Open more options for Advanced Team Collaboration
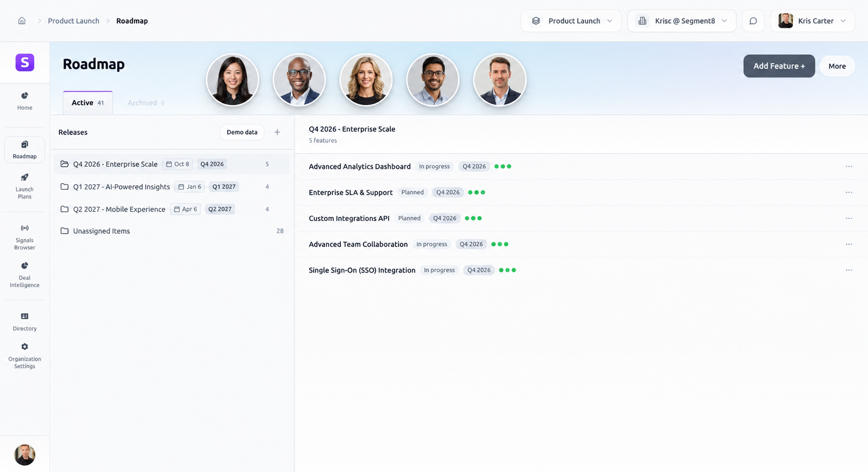Viewport: 868px width, 472px height. click(849, 244)
